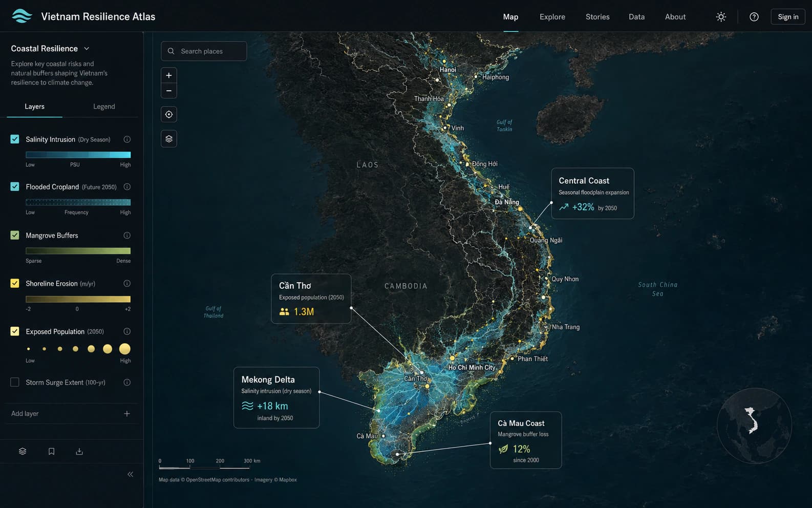Uncheck the Flooded Cropland layer checkbox
Screen dimensions: 812x508
pyautogui.click(x=15, y=187)
